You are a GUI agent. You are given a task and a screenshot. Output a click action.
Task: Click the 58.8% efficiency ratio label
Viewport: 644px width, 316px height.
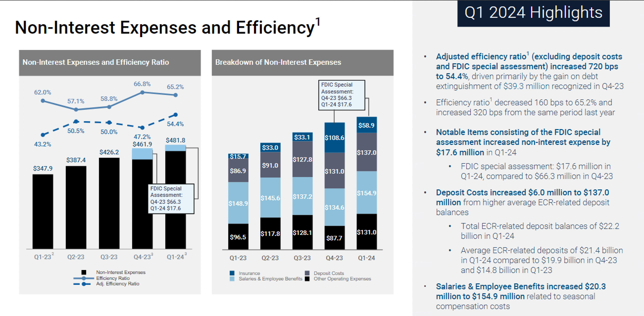109,99
